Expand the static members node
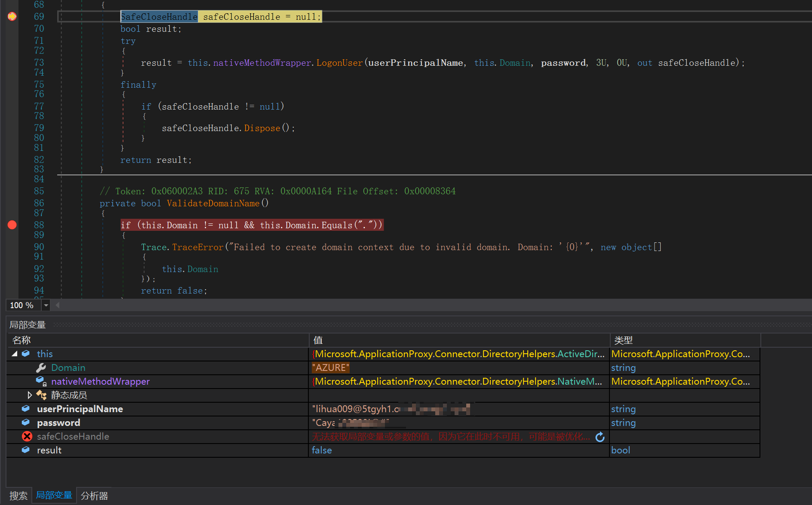This screenshot has width=812, height=505. pyautogui.click(x=29, y=395)
